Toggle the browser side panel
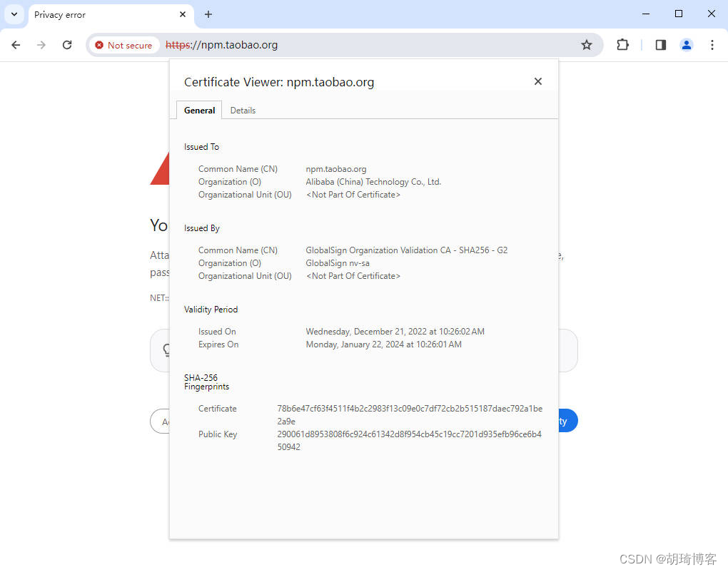This screenshot has height=572, width=728. coord(661,45)
